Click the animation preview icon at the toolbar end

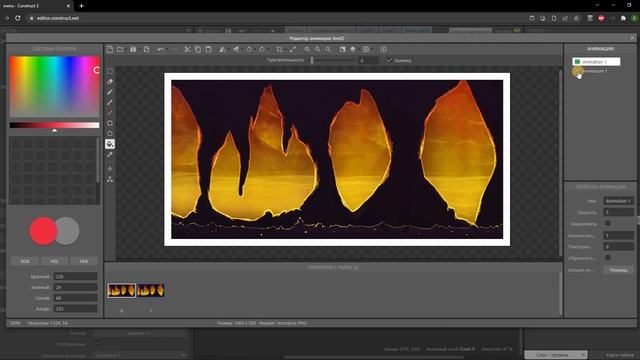[x=383, y=49]
